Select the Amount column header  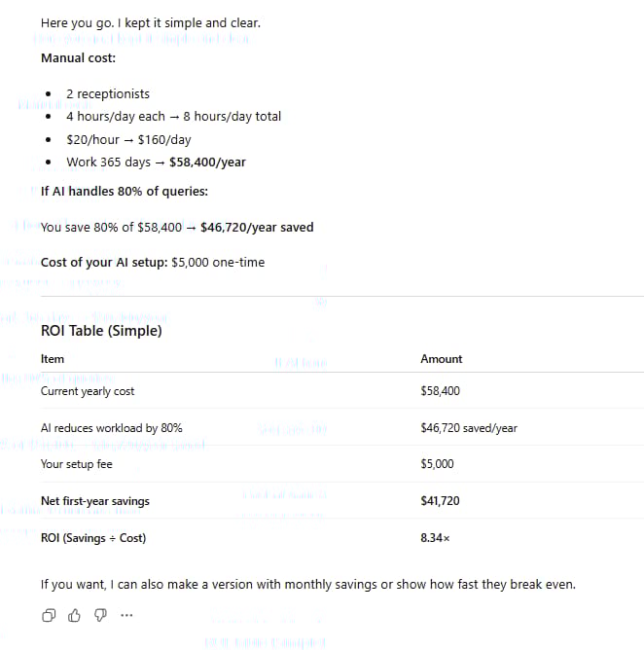(x=442, y=359)
